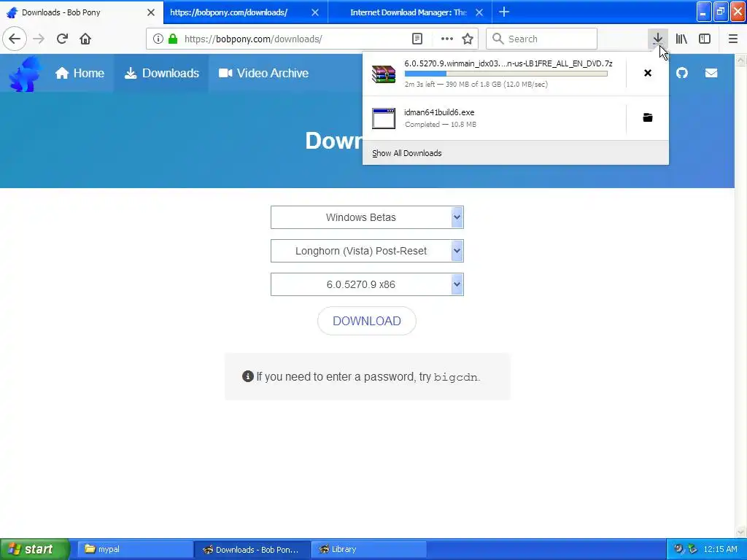Click the idman641build6.exe download entry name

[439, 112]
